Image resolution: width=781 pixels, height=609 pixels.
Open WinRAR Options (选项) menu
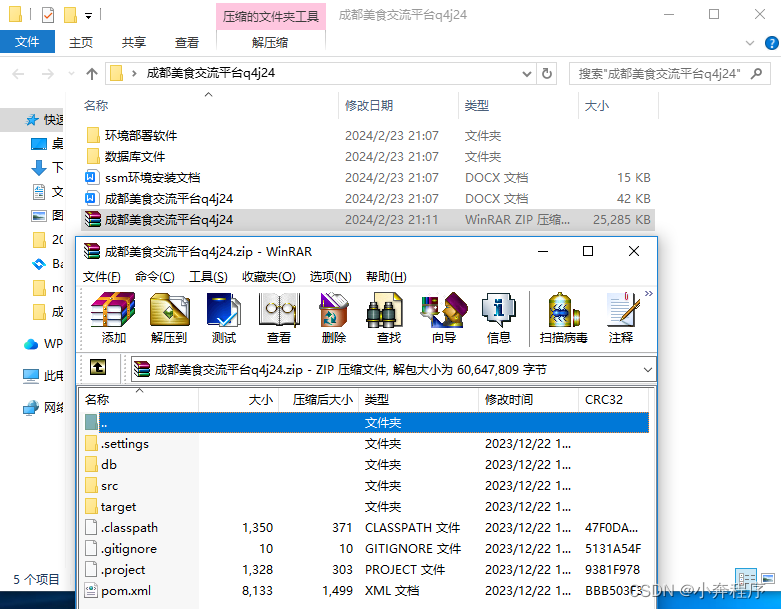331,277
